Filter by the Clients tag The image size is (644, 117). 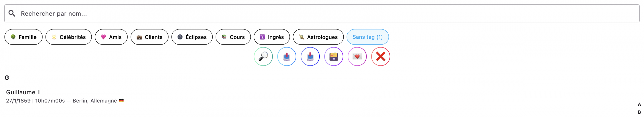coord(149,37)
